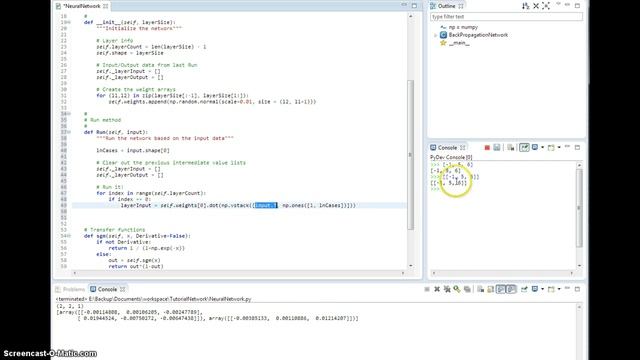The height and width of the screenshot is (360, 640).
Task: Click Display Selected Console icon in bottom Console
Action: pyautogui.click(x=535, y=289)
